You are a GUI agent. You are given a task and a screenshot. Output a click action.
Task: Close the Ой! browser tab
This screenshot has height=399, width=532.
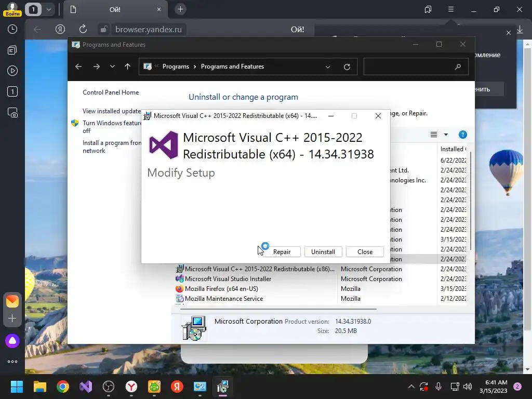(159, 9)
